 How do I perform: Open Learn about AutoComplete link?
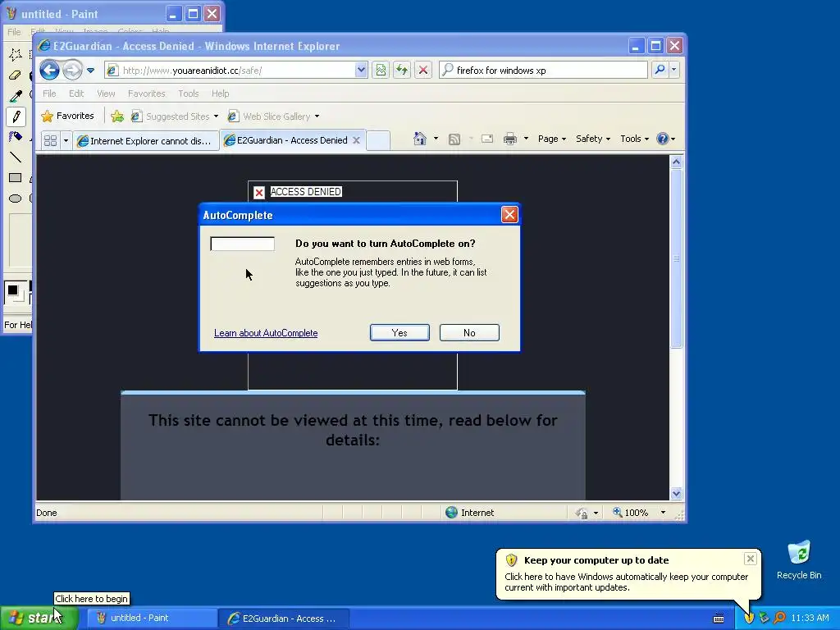click(266, 333)
